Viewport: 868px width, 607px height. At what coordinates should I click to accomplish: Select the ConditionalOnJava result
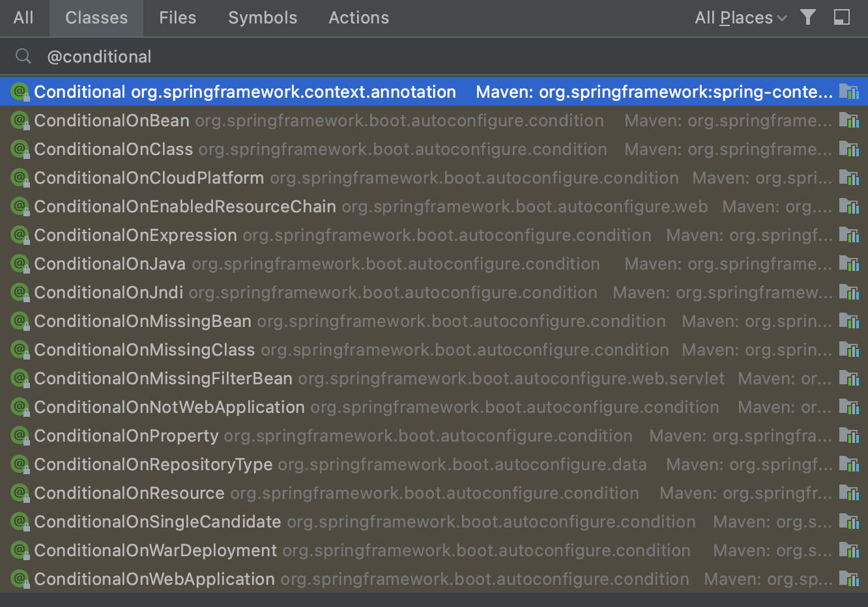(x=434, y=264)
